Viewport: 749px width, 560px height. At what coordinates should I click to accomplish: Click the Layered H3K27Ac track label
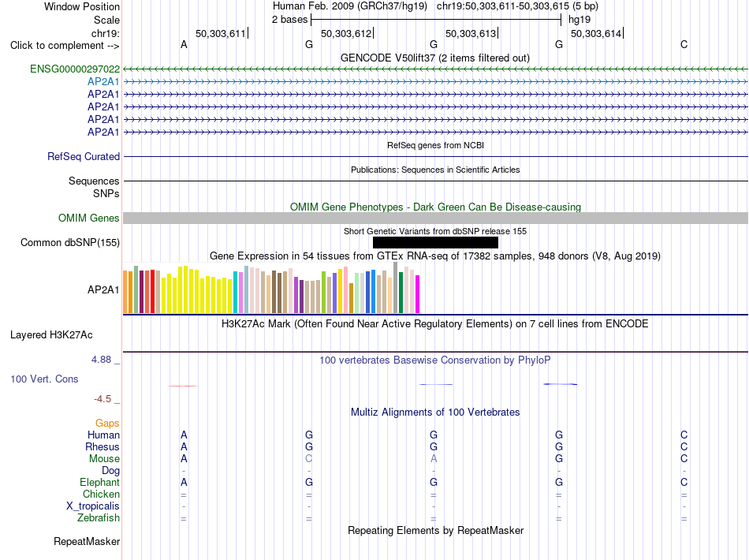tap(51, 335)
